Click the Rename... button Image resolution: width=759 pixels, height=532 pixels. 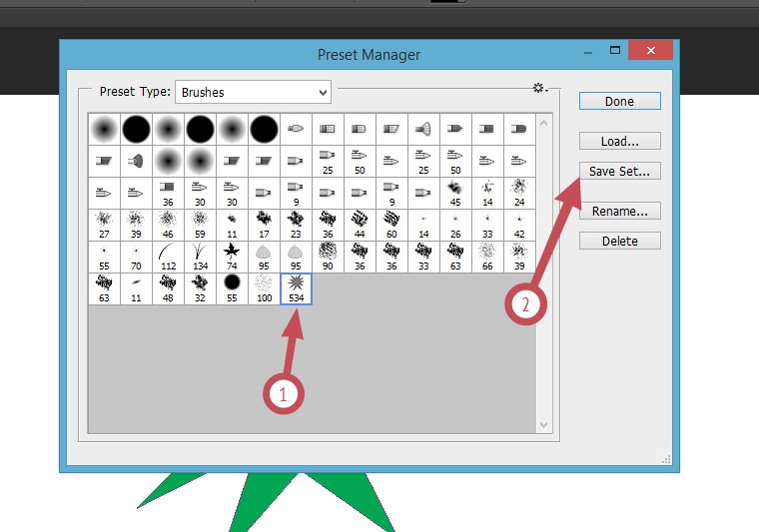coord(619,212)
